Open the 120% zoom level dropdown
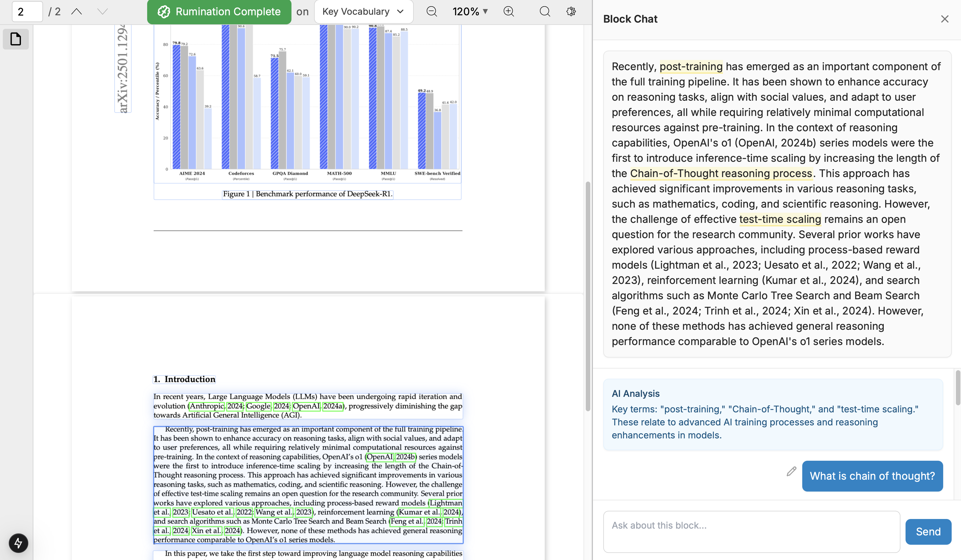 click(x=470, y=11)
